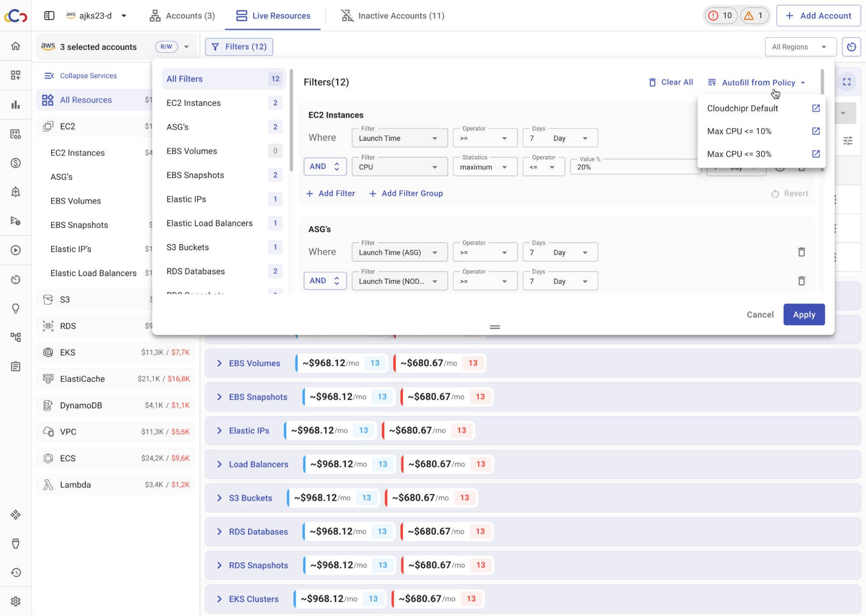Toggle the AND operator in ASG's filters
This screenshot has height=616, width=866.
[324, 281]
